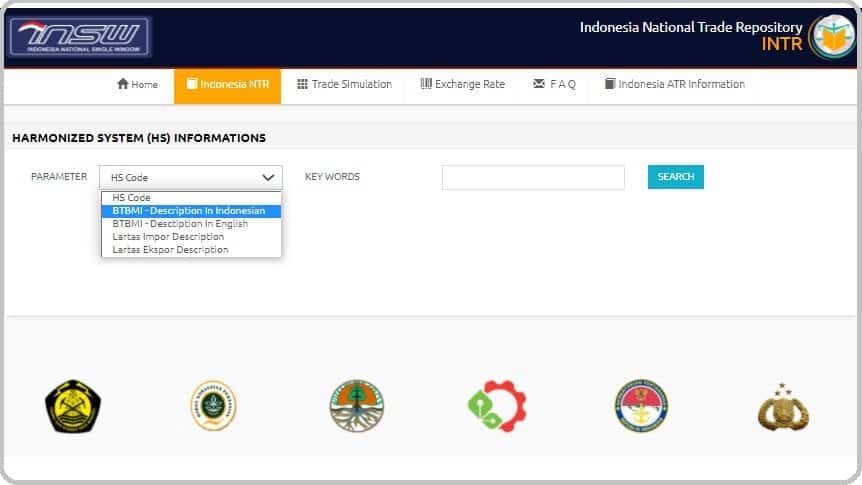Image resolution: width=862 pixels, height=485 pixels.
Task: Click the KEY WORDS input field
Action: tap(533, 177)
